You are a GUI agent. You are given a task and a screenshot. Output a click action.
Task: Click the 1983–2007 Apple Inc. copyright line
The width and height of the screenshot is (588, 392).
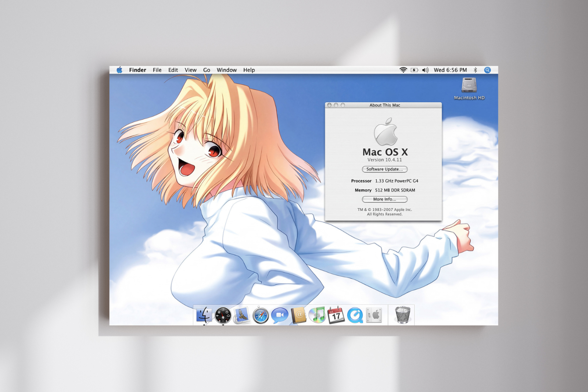tap(385, 210)
